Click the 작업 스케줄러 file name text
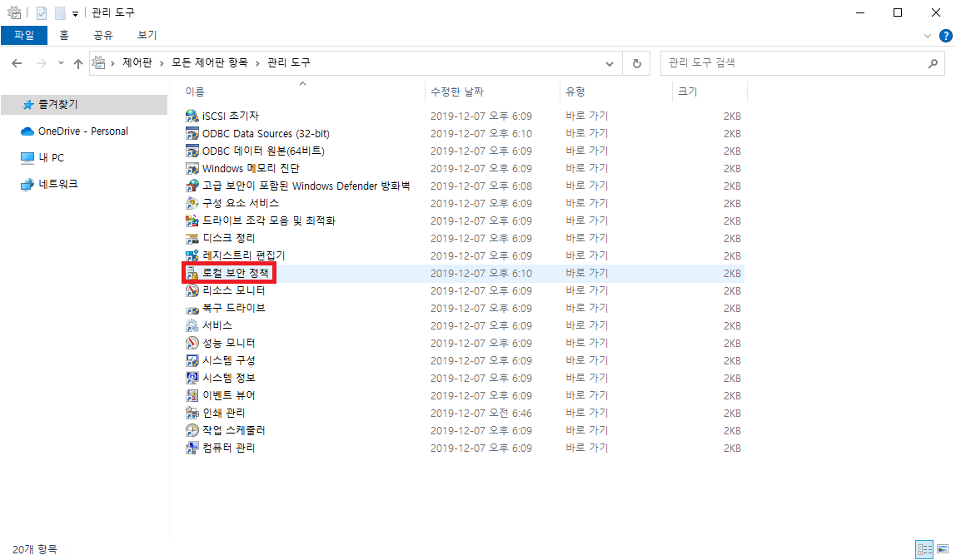This screenshot has height=560, width=956. pos(233,430)
